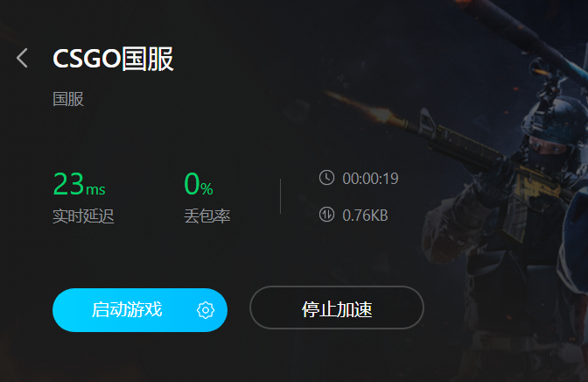Click the green 23 latency number
Screen dimensions: 588x382
68,184
